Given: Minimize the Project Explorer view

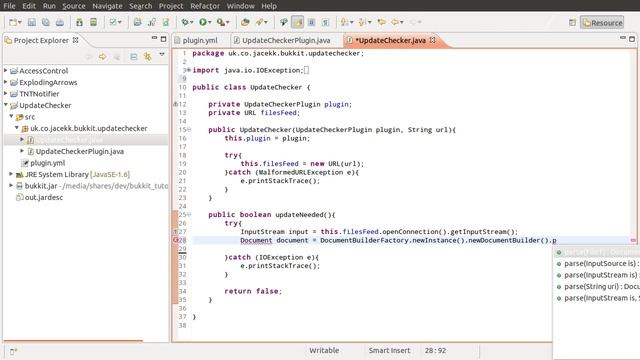Looking at the screenshot, I should [154, 38].
